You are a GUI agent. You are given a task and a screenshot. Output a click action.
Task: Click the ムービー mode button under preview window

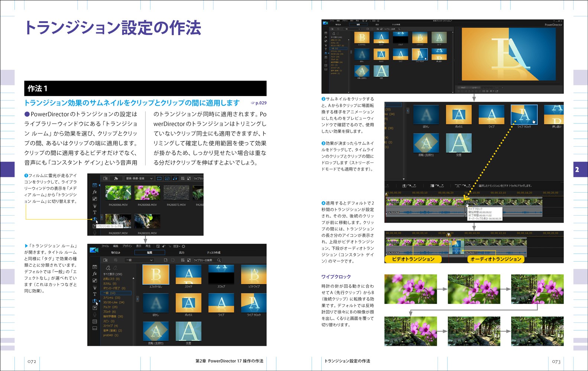pos(475,88)
